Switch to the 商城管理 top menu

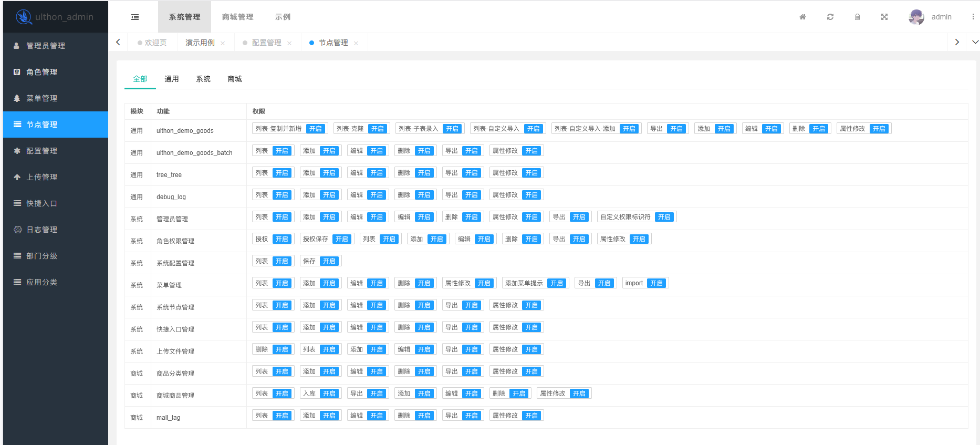point(237,17)
